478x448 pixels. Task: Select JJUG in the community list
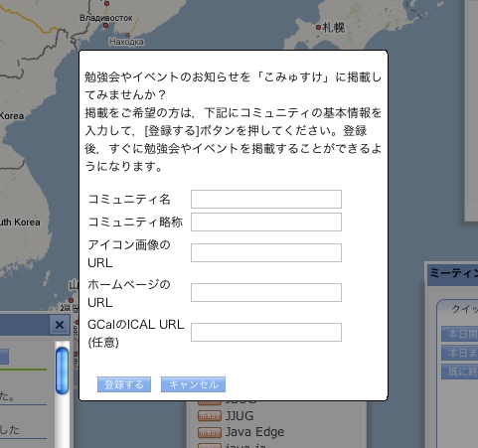[239, 416]
